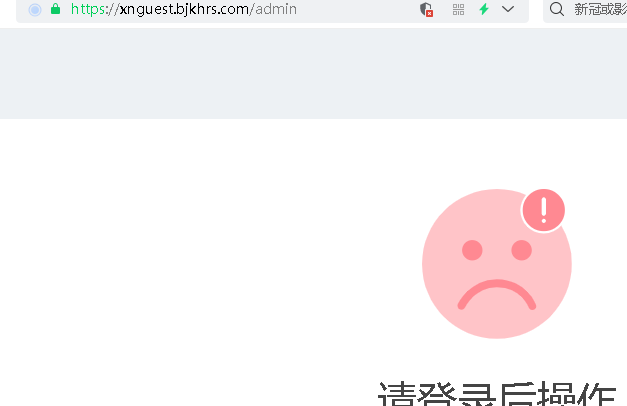Screen dimensions: 627x406
Task: Click the green https text in the URL
Action: [x=88, y=9]
